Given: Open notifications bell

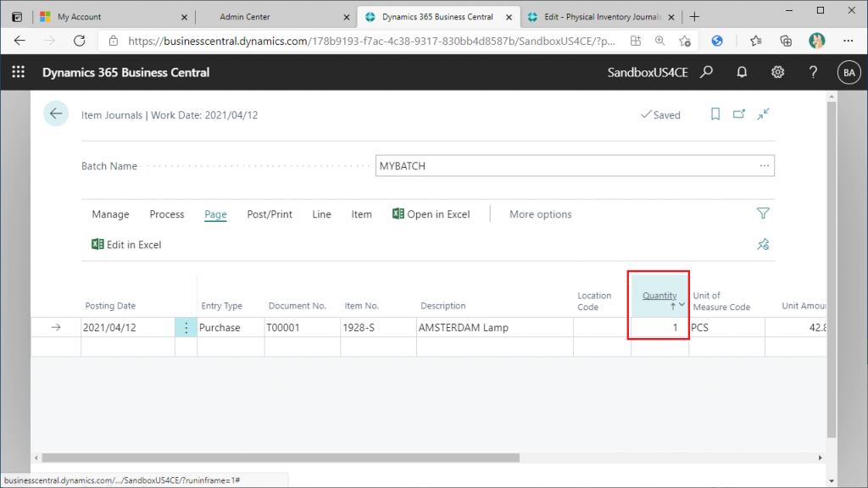Looking at the screenshot, I should tap(742, 72).
